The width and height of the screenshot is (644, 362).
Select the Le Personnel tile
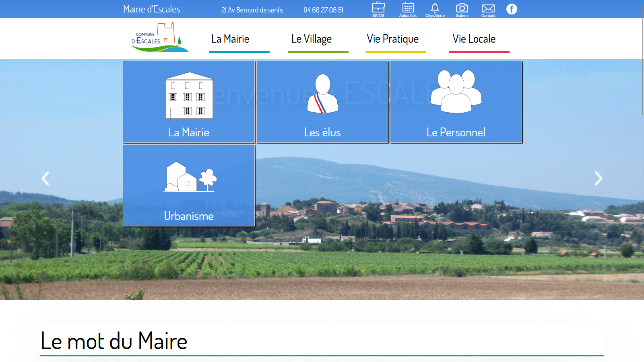(456, 102)
